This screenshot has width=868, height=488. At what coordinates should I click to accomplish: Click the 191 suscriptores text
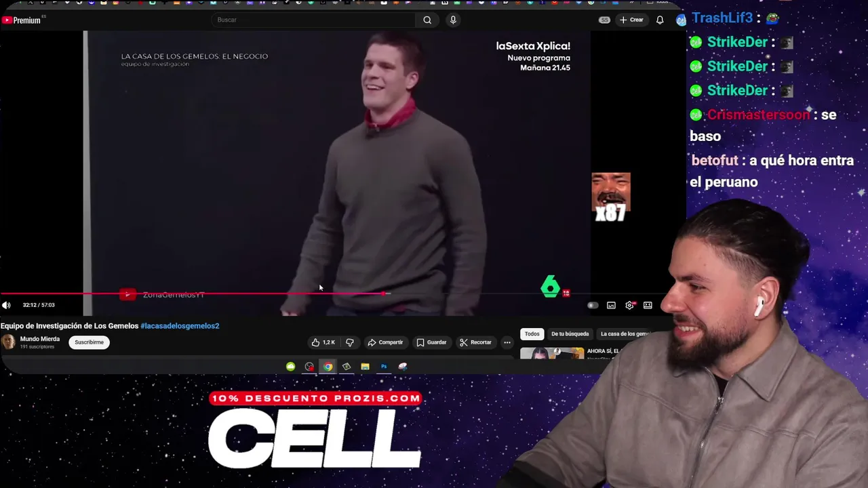[x=37, y=347]
